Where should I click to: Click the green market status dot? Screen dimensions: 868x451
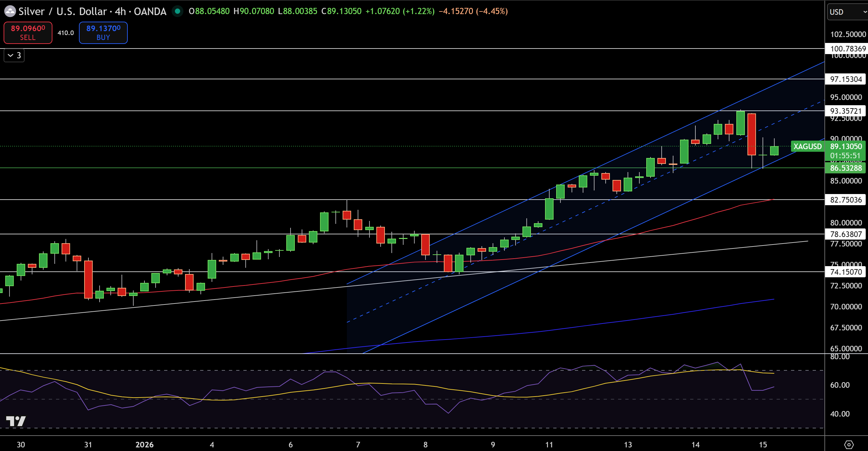point(177,11)
